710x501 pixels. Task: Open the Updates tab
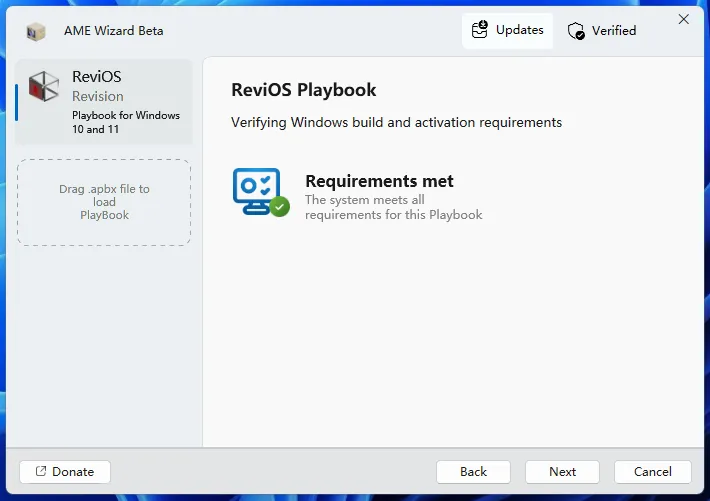[507, 31]
